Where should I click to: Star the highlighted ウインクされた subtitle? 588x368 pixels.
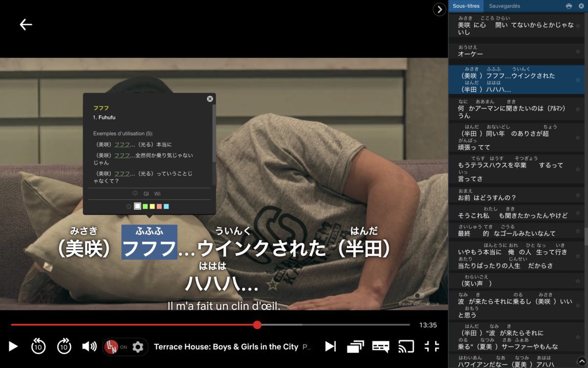(577, 80)
